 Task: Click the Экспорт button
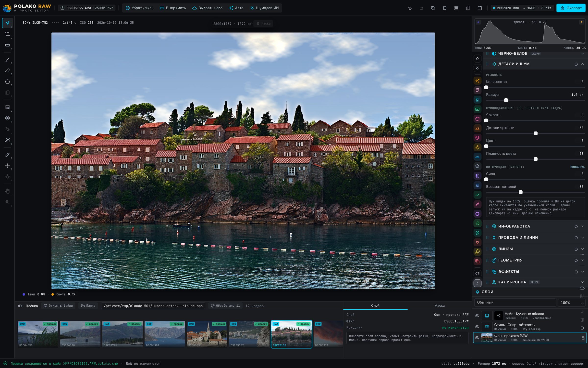571,8
